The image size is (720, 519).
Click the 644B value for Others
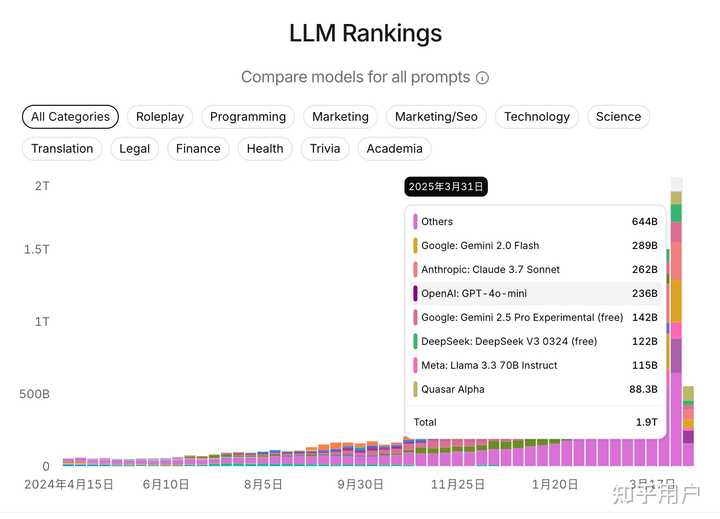[645, 221]
